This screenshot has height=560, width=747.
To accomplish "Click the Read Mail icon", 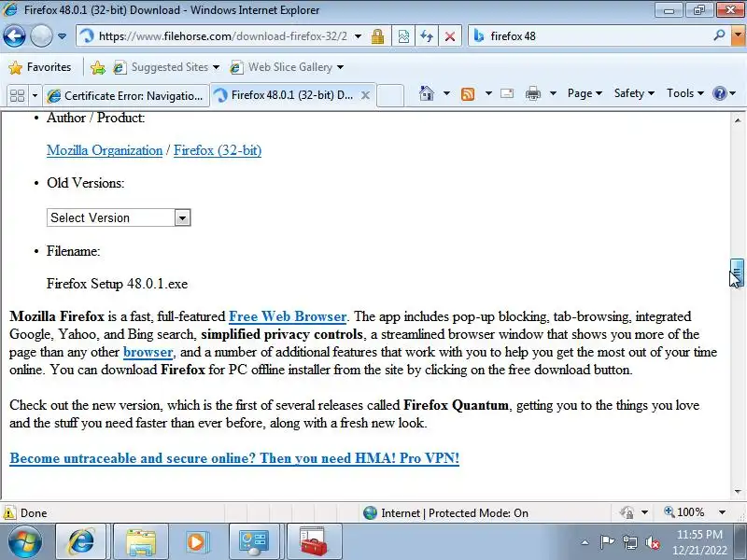I will 507,93.
